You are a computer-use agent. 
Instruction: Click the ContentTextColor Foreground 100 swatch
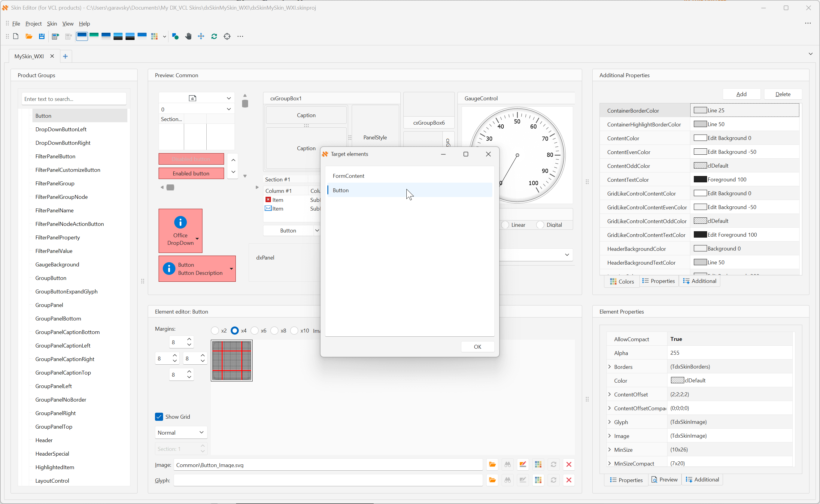(x=700, y=179)
